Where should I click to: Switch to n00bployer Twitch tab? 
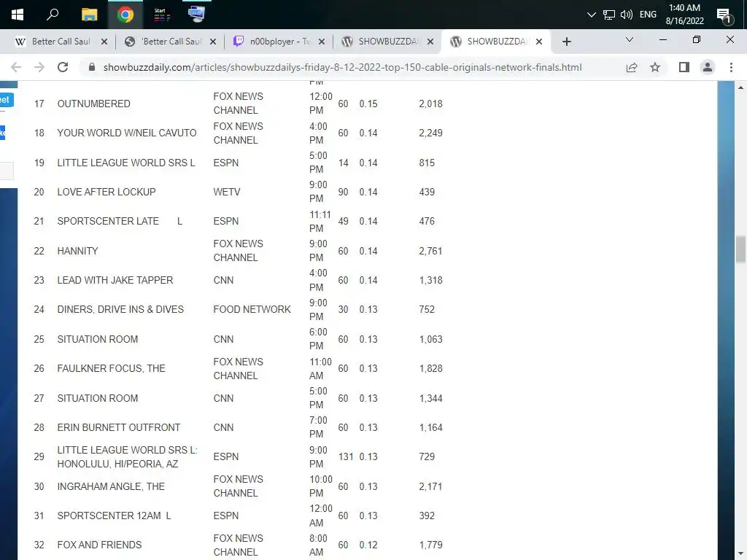pyautogui.click(x=280, y=42)
